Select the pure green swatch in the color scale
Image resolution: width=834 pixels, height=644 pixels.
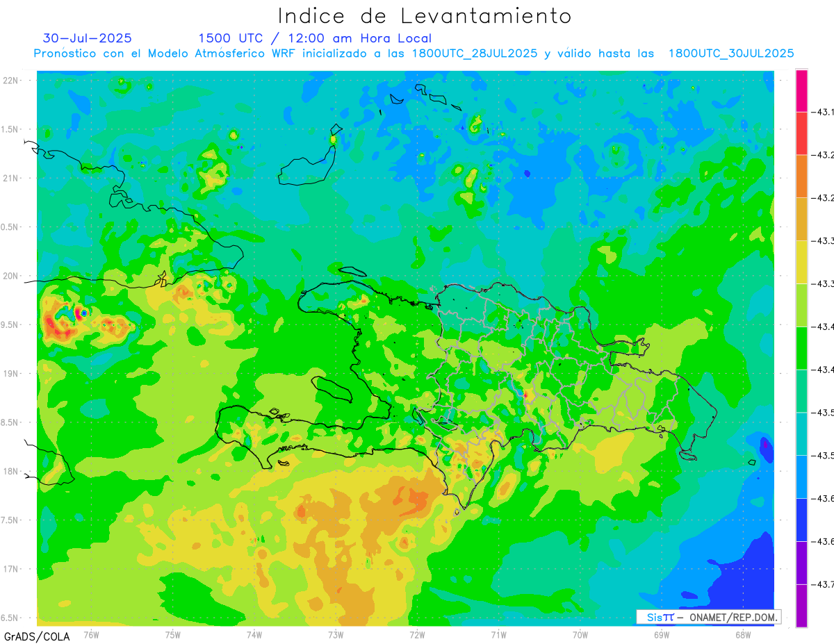point(801,348)
